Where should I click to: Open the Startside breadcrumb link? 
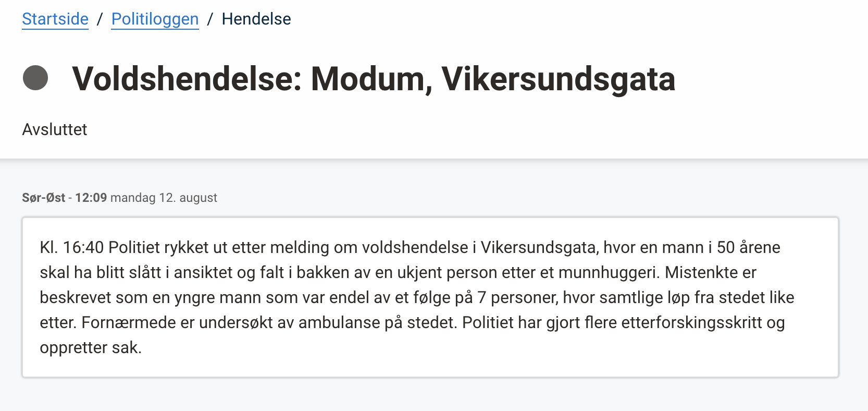(55, 19)
